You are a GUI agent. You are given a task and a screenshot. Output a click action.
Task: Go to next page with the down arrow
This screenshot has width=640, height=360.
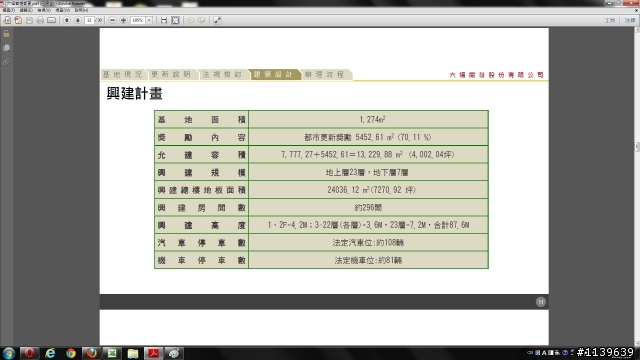[x=78, y=20]
